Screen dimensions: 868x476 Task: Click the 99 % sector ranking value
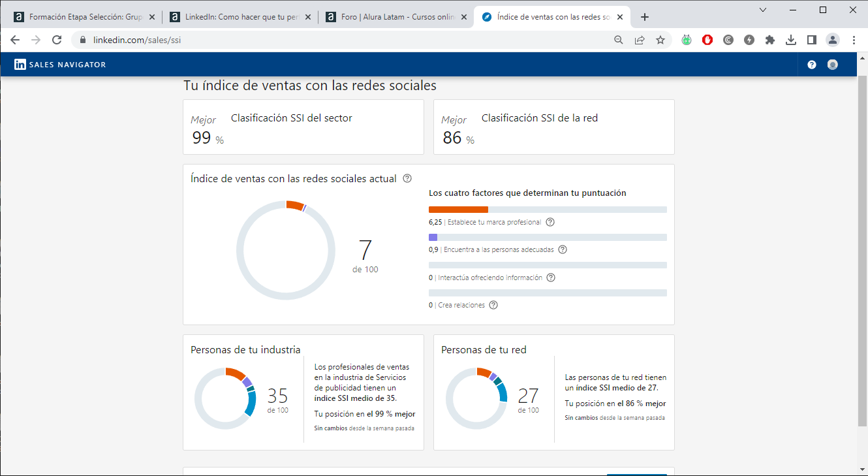(x=208, y=138)
